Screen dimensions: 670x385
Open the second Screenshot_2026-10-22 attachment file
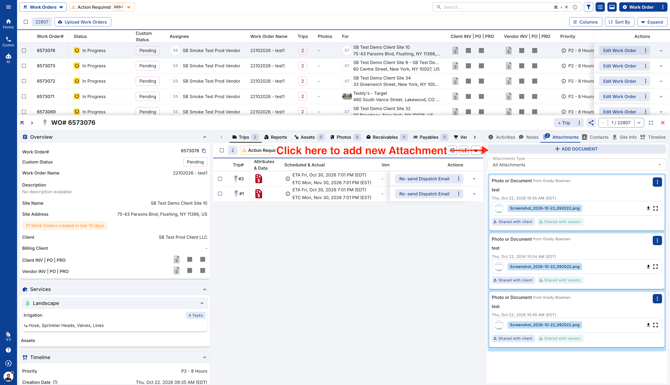point(544,267)
